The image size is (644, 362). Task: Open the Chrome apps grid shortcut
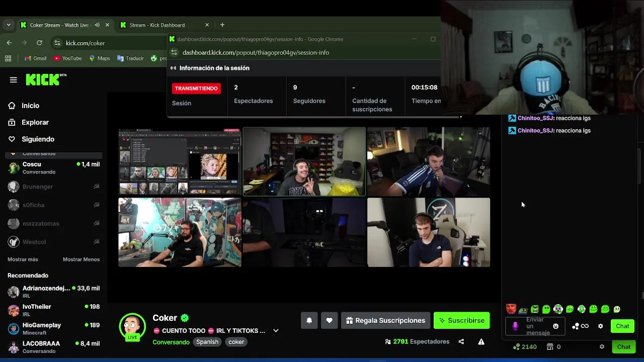tap(8, 58)
